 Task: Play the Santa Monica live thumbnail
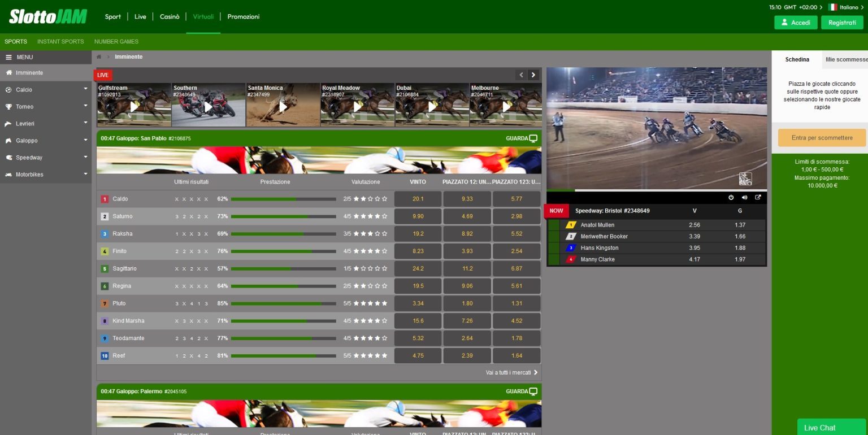coord(283,105)
